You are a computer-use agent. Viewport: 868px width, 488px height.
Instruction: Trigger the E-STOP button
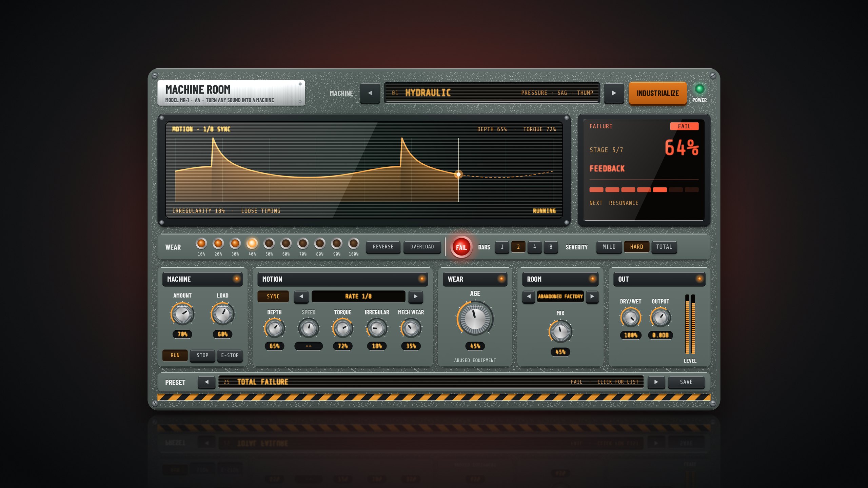(x=230, y=355)
